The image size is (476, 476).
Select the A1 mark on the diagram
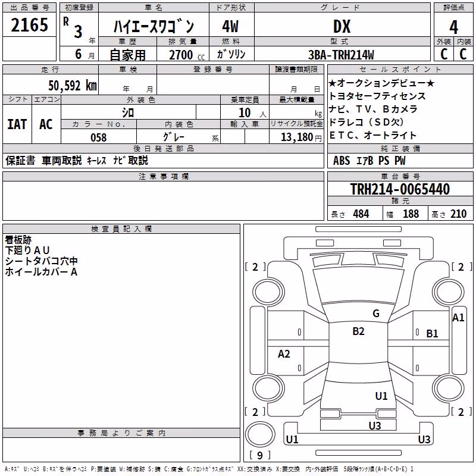pyautogui.click(x=458, y=318)
